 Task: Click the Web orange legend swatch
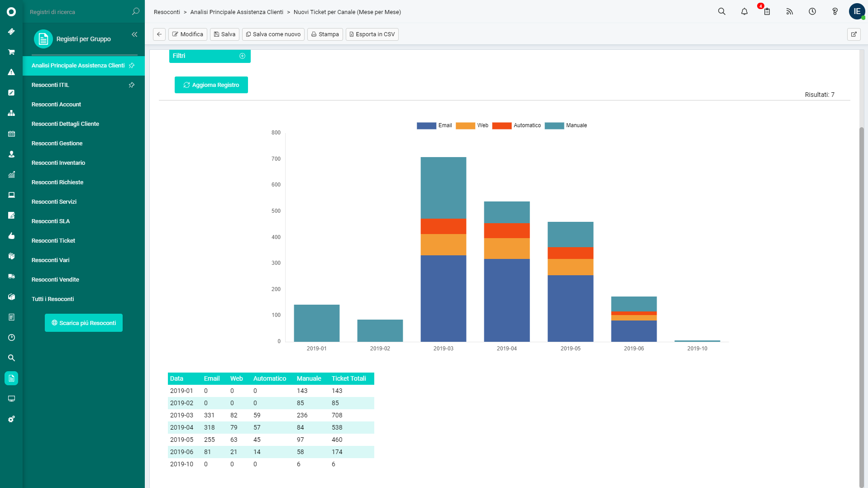465,125
